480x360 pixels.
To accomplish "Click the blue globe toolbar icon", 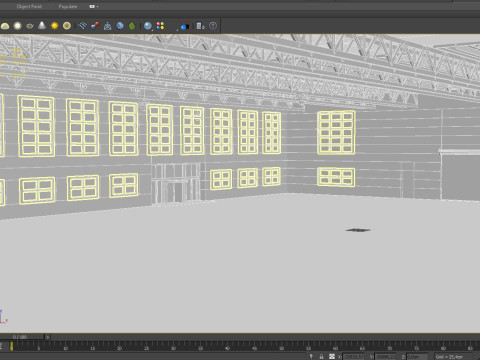I will tap(120, 26).
